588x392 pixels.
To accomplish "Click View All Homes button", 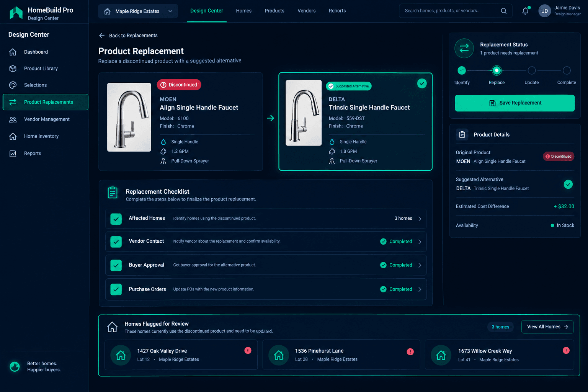I will [547, 327].
